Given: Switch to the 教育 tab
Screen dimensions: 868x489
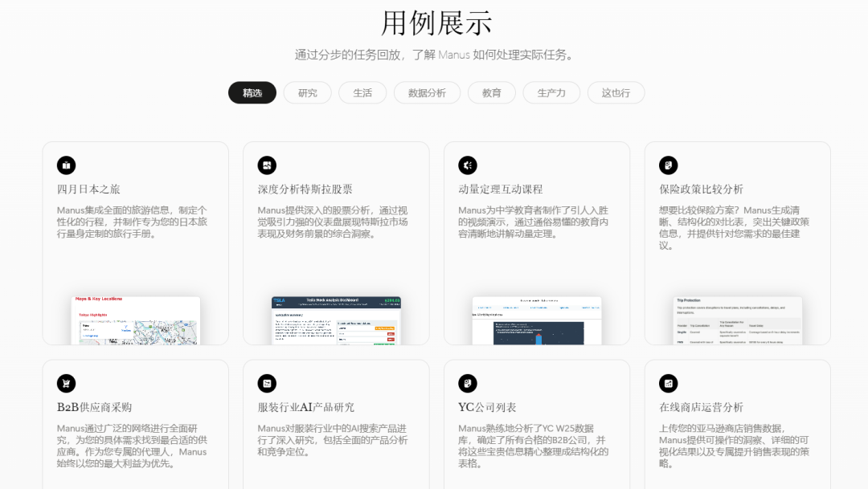Looking at the screenshot, I should [492, 92].
